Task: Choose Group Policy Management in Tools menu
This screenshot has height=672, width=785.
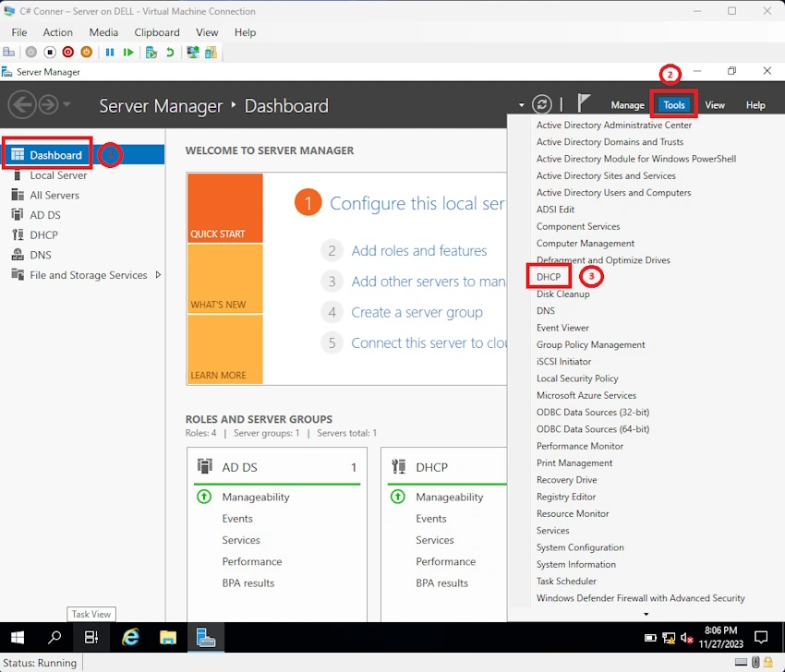Action: click(590, 344)
